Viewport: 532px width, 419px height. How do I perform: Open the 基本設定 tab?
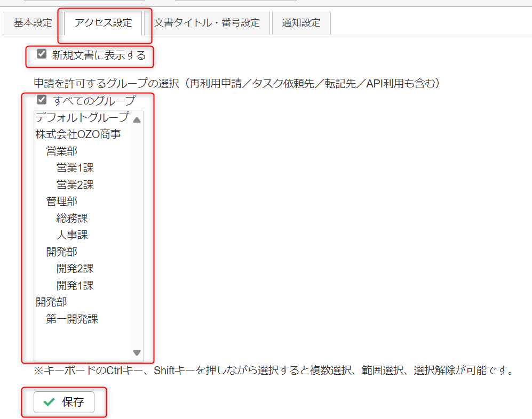[x=33, y=23]
